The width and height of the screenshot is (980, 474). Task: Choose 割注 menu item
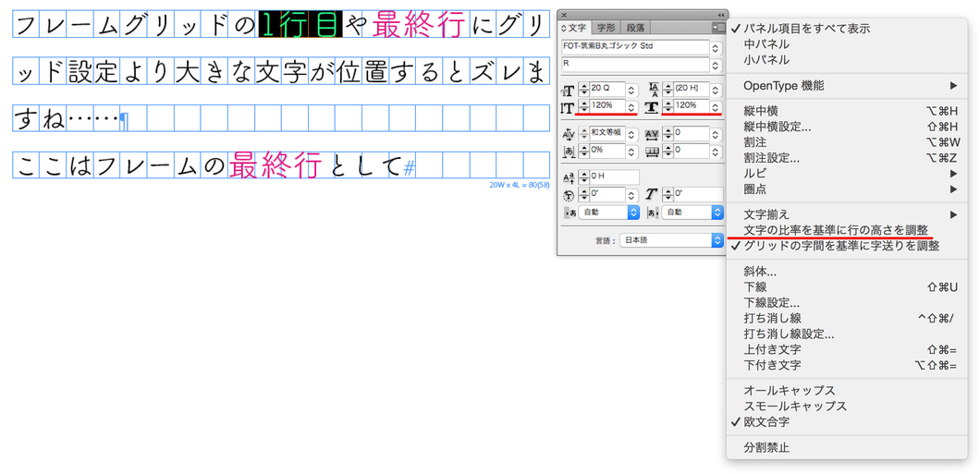[846, 142]
